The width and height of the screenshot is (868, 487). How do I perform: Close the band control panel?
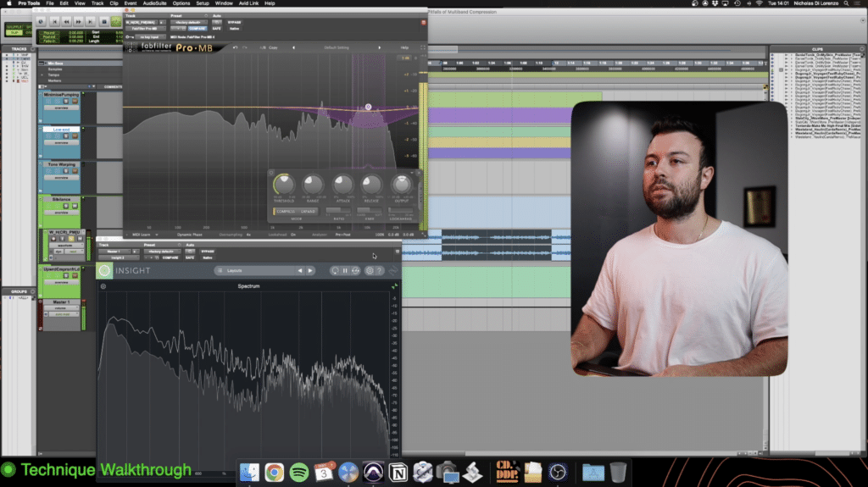coord(419,173)
